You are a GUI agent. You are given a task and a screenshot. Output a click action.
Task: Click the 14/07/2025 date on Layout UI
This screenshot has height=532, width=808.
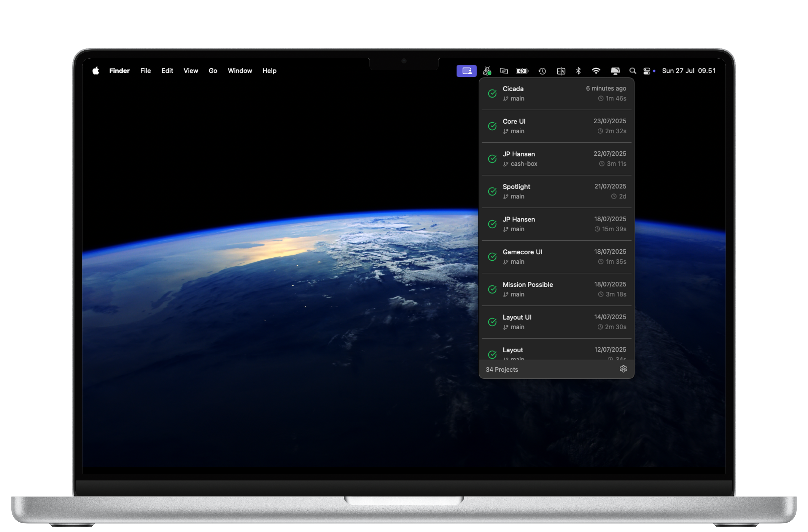(610, 317)
